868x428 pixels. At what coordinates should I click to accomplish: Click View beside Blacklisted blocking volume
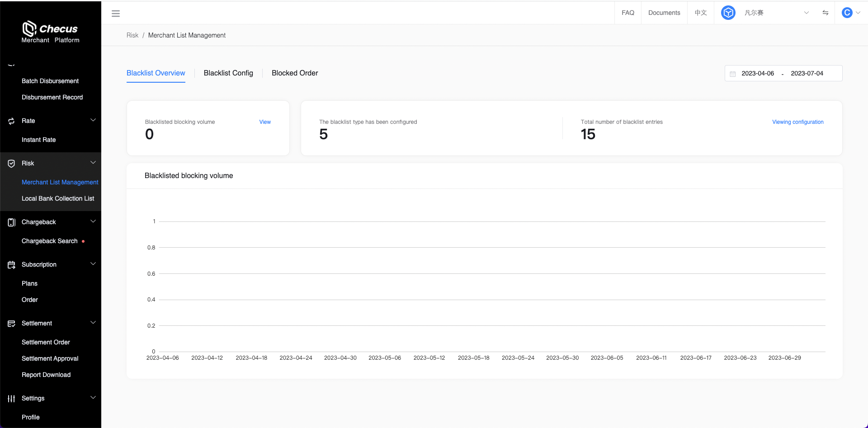[x=265, y=122]
